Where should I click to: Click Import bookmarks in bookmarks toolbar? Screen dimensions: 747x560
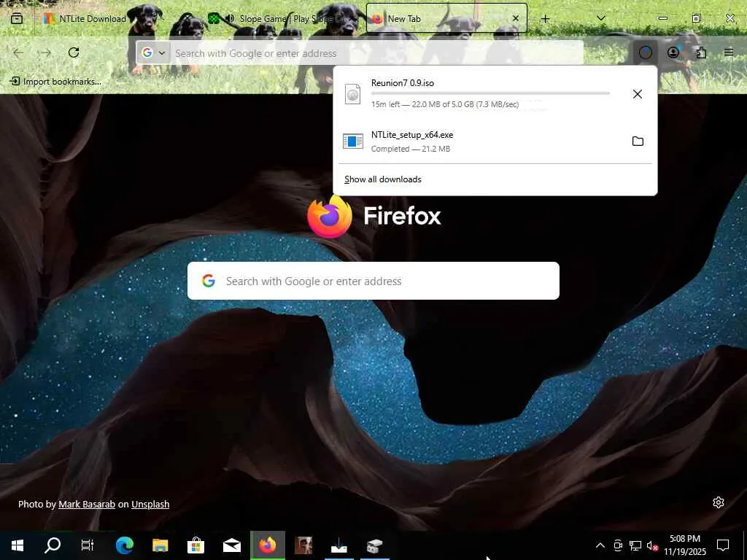[55, 82]
